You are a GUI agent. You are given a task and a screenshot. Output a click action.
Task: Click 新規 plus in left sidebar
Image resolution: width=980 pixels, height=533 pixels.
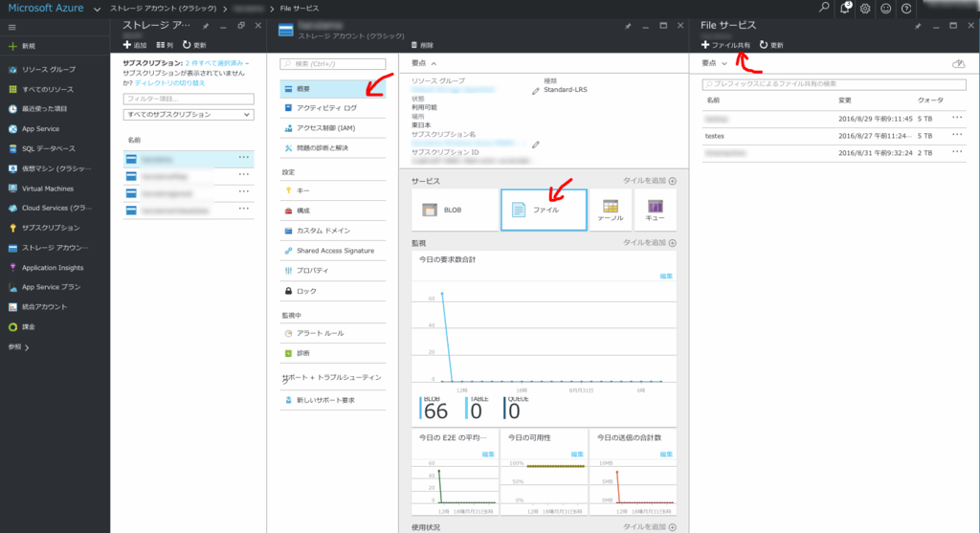(x=23, y=46)
